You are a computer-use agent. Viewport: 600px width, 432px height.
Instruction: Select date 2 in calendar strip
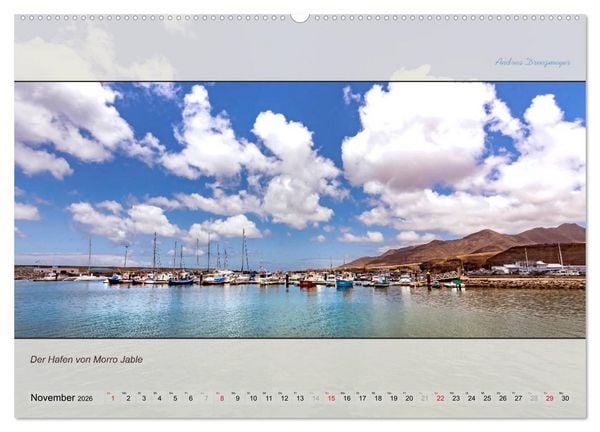128,398
